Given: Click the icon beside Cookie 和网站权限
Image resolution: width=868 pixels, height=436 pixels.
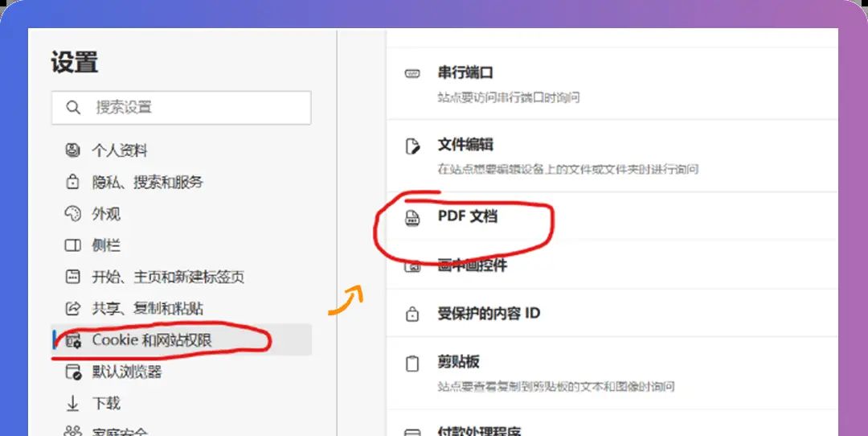Looking at the screenshot, I should (72, 340).
